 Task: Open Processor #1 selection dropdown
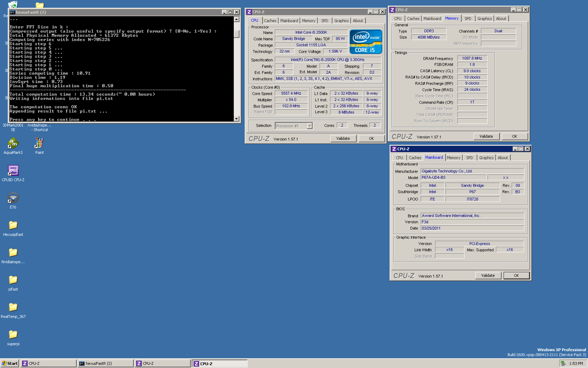click(x=309, y=126)
